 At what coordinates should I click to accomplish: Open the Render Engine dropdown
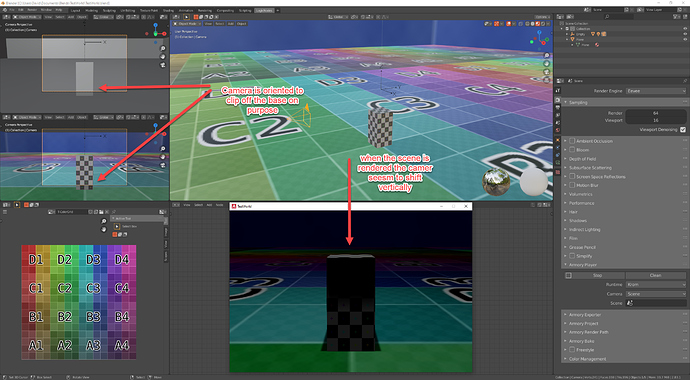click(x=656, y=91)
